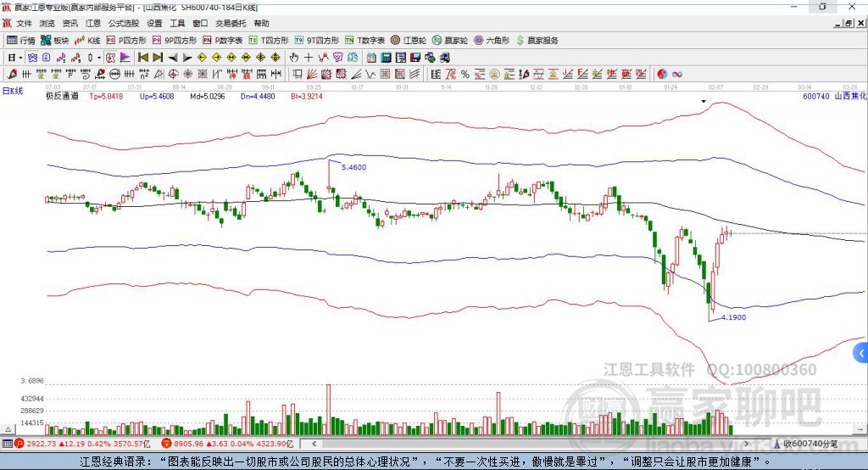This screenshot has height=470, width=868.
Task: Select the spiral drawing tool
Action: (x=86, y=74)
